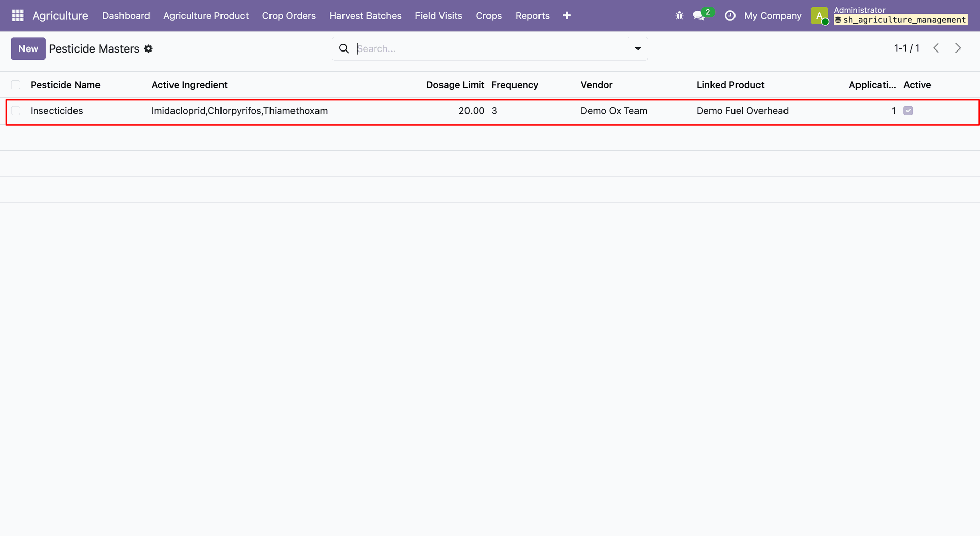The image size is (980, 536).
Task: Click the Imidacloprid,Chlorpyrifos,Thiamethoxam cell
Action: (239, 111)
